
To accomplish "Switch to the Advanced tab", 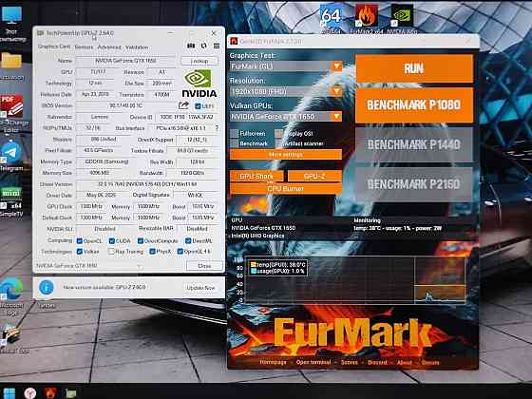I will pyautogui.click(x=109, y=47).
